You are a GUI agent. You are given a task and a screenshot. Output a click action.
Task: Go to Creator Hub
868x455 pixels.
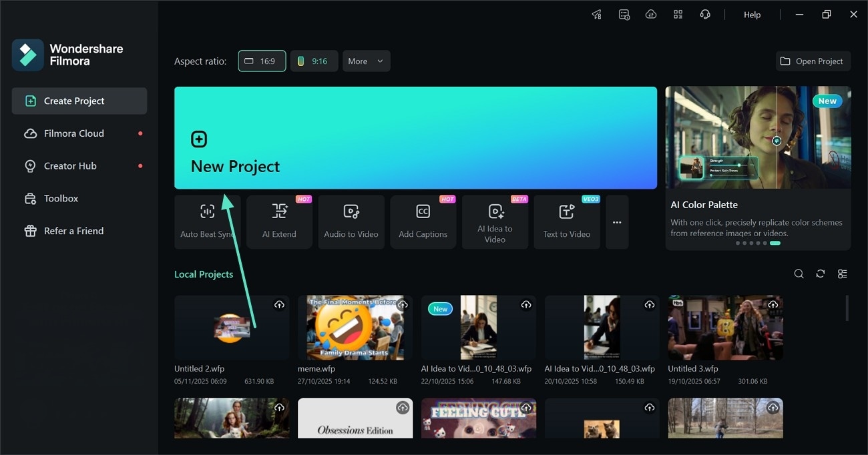(x=79, y=166)
